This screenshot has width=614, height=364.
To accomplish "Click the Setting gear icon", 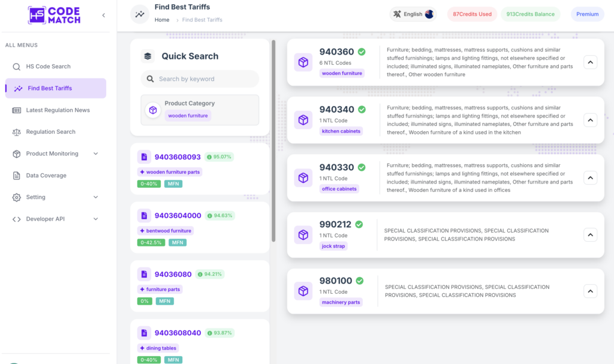I will [x=16, y=197].
